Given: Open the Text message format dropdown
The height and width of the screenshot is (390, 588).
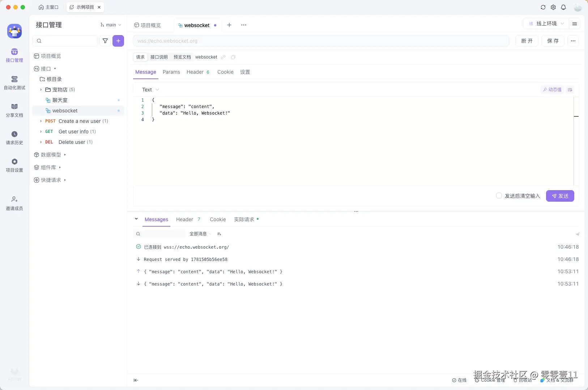Looking at the screenshot, I should pyautogui.click(x=150, y=90).
